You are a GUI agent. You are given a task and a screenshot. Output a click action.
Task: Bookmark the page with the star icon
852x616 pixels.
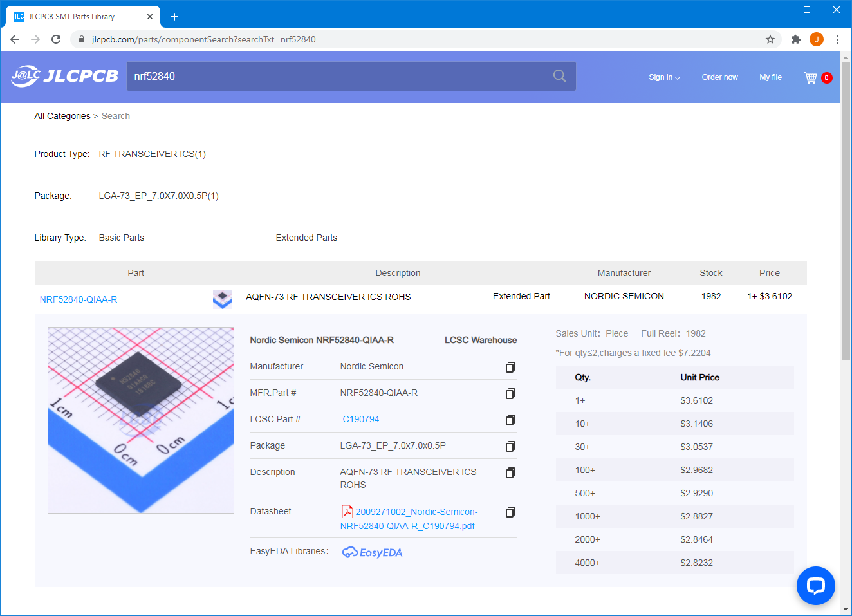coord(770,39)
